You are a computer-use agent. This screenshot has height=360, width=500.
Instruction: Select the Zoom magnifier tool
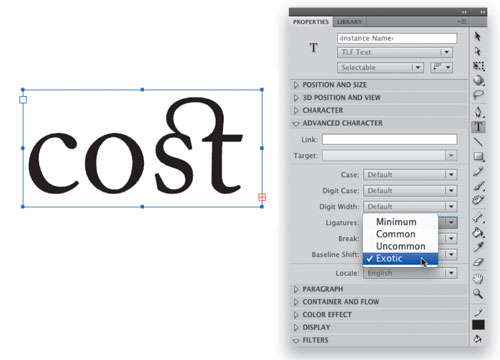click(478, 293)
